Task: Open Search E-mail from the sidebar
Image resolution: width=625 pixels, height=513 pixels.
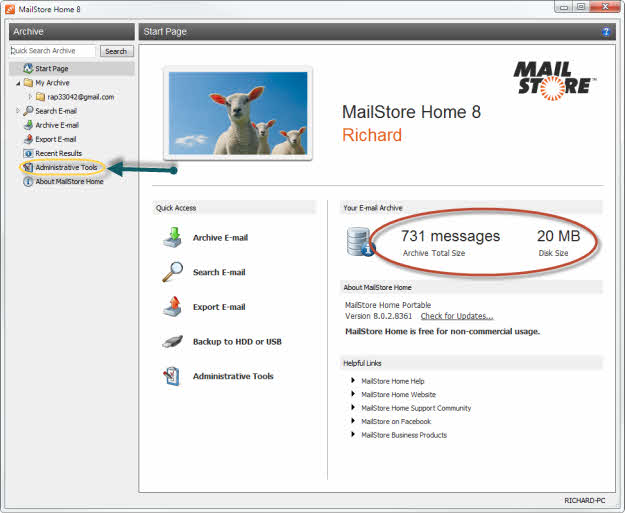Action: pyautogui.click(x=56, y=111)
